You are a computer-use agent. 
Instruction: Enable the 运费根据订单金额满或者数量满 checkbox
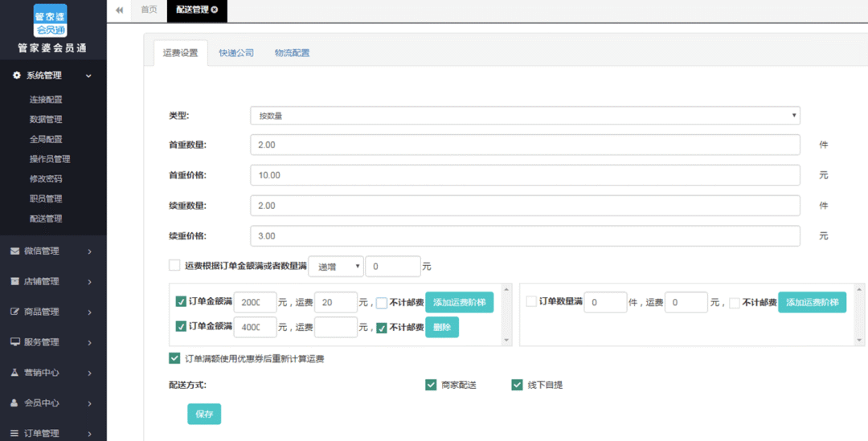pyautogui.click(x=174, y=266)
